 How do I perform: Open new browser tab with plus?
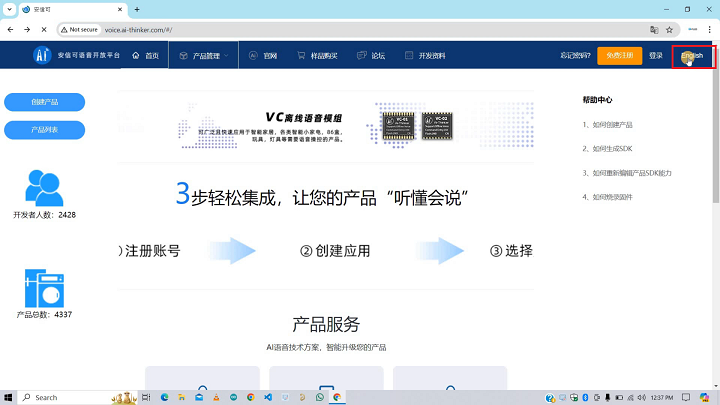[x=137, y=9]
